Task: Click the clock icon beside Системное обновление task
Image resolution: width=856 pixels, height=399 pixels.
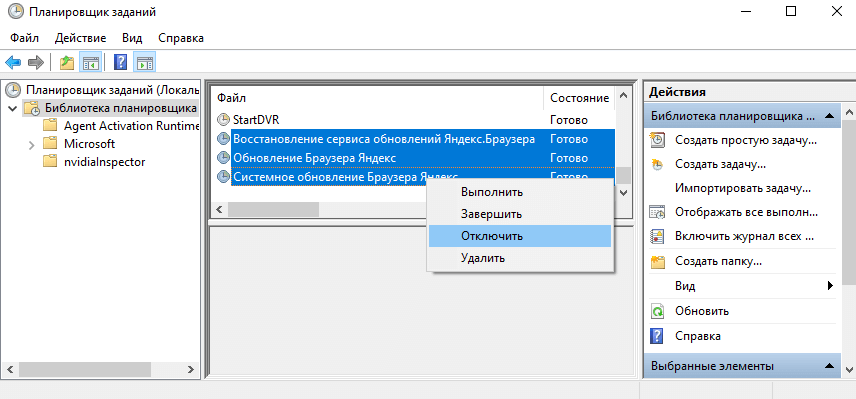Action: pos(223,177)
